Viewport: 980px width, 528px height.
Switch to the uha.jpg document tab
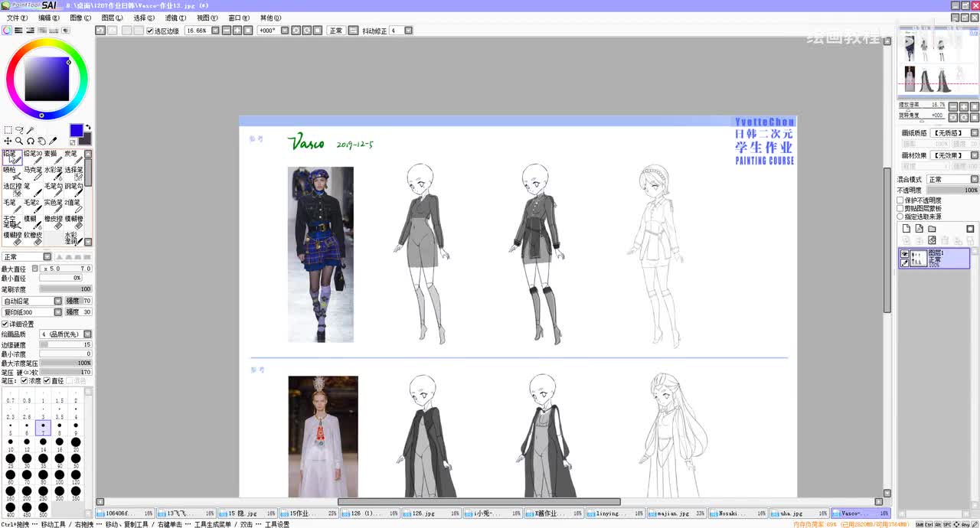pyautogui.click(x=799, y=513)
